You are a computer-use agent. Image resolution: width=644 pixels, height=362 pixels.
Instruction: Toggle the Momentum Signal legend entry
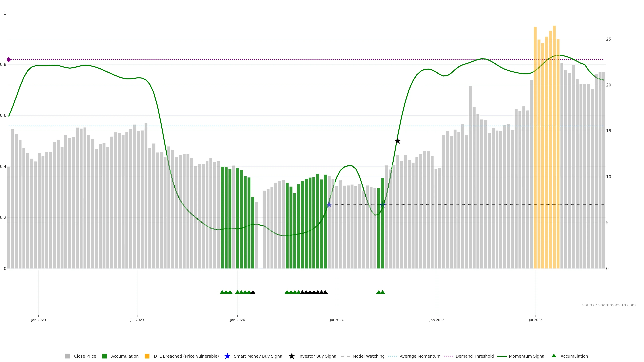(527, 356)
